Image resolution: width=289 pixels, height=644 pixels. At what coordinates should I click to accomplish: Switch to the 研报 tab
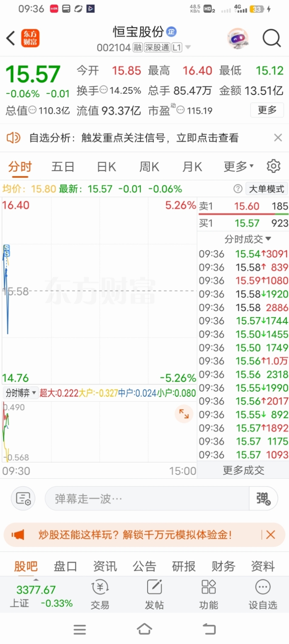(184, 566)
